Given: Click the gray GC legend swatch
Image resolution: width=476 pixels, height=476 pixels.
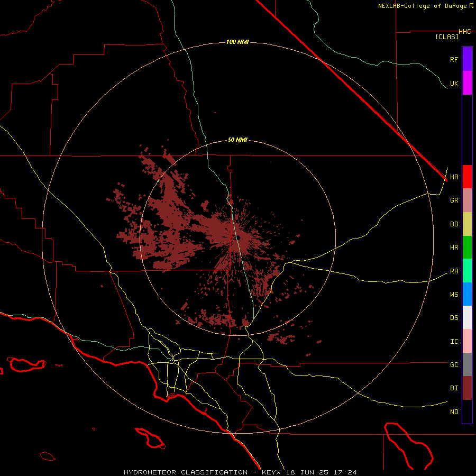Looking at the screenshot, I should tap(467, 364).
